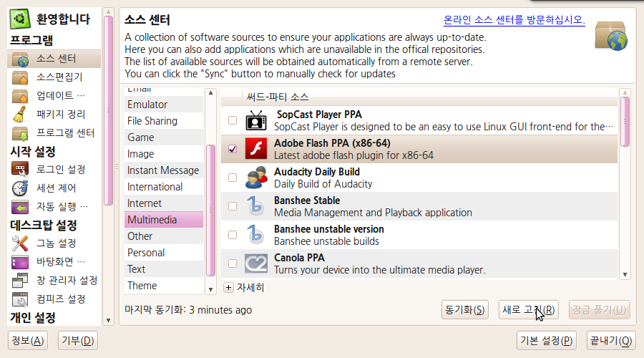Click the 그놈 설정 tools icon
Image resolution: width=644 pixels, height=358 pixels.
coord(20,243)
